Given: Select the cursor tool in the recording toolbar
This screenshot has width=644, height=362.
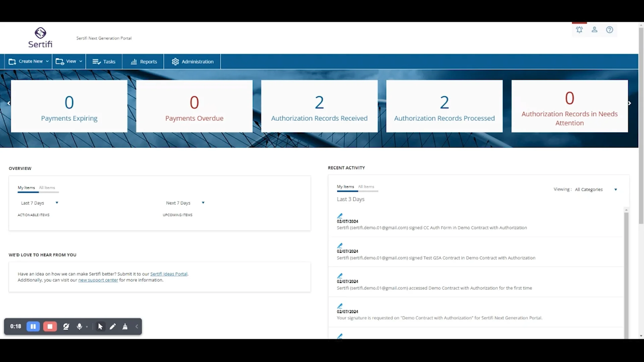Looking at the screenshot, I should 100,326.
